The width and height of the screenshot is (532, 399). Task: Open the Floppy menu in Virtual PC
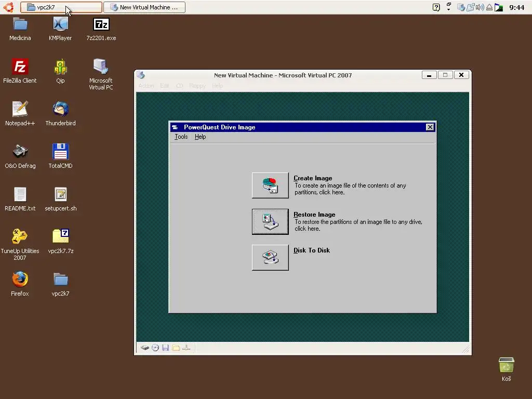pos(197,86)
